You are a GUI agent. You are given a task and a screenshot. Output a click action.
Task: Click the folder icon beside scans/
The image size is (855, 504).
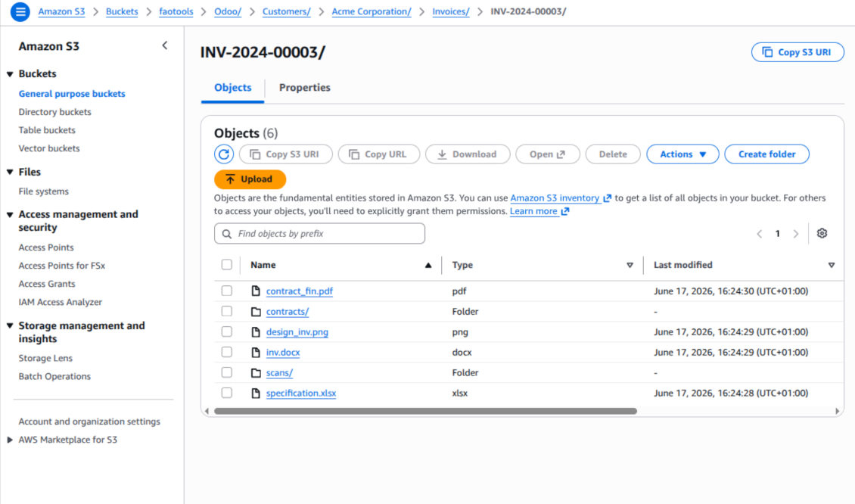pos(256,372)
